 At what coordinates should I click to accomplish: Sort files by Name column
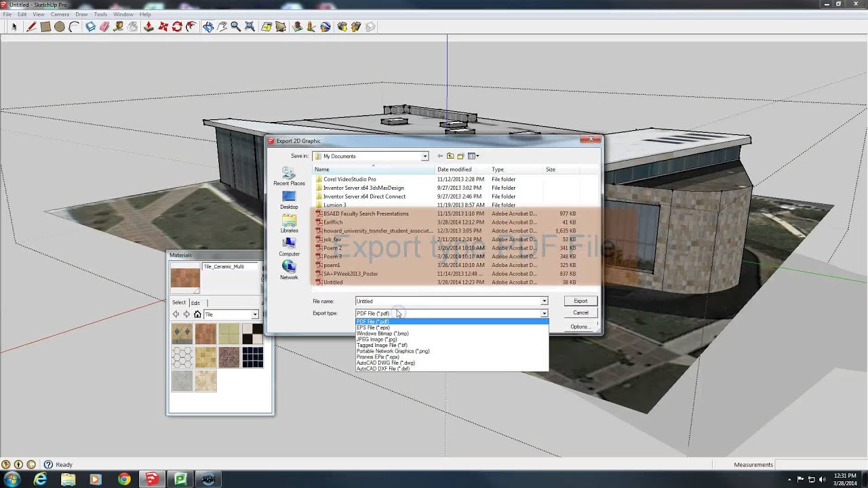click(x=374, y=169)
